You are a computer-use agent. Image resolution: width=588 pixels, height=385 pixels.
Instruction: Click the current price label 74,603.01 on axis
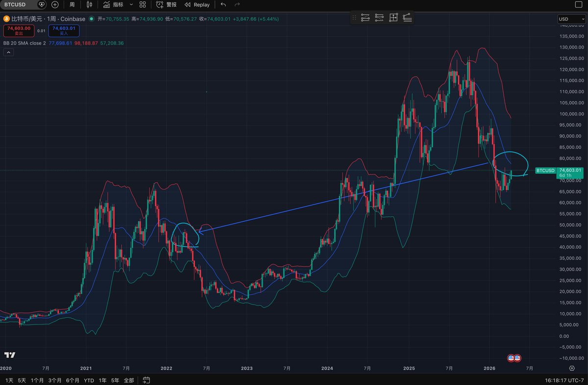pos(570,170)
